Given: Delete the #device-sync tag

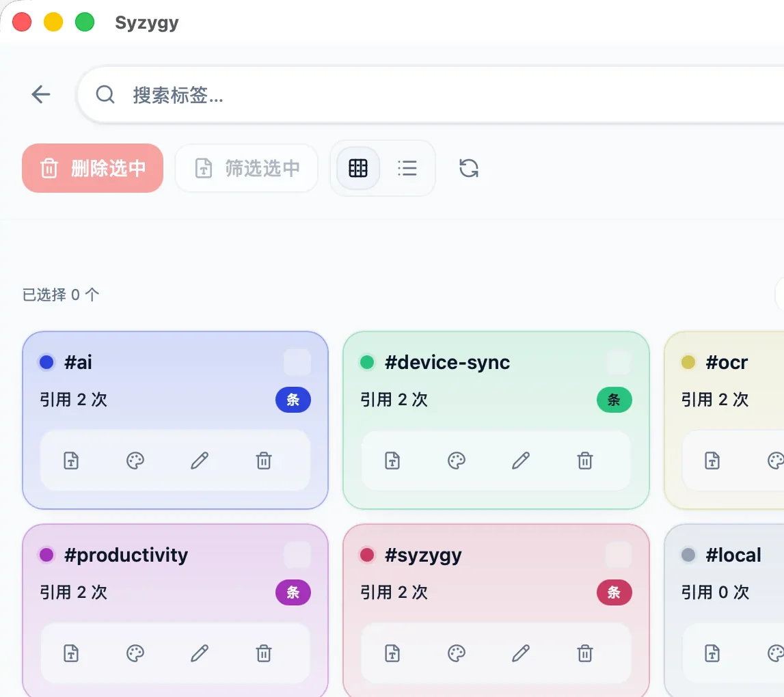Looking at the screenshot, I should (x=584, y=460).
